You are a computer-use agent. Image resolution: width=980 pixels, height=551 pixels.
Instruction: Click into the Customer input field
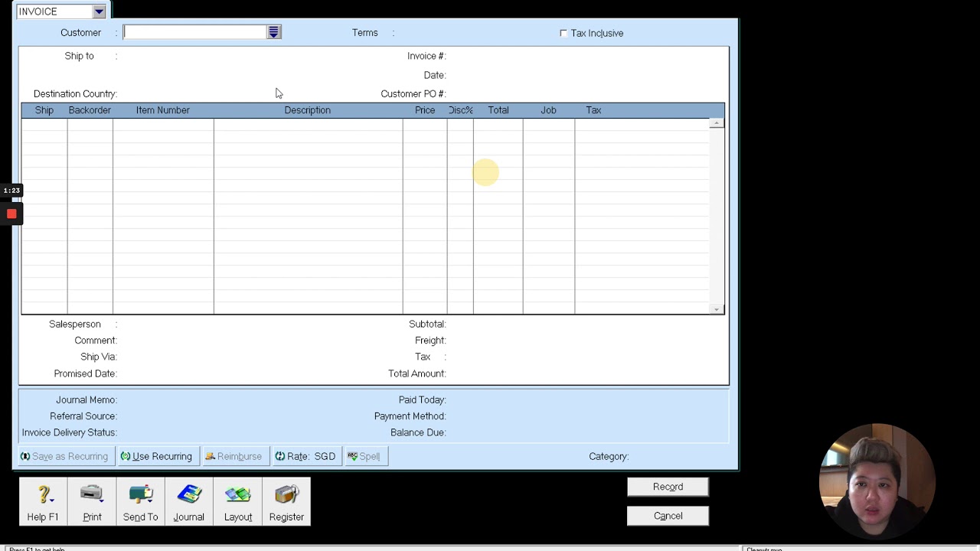195,32
